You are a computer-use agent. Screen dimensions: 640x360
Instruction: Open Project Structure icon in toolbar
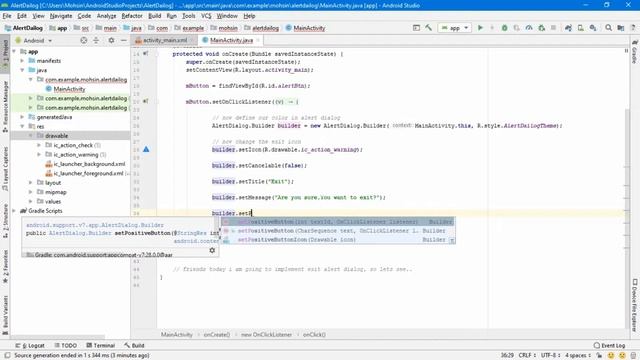[x=621, y=28]
